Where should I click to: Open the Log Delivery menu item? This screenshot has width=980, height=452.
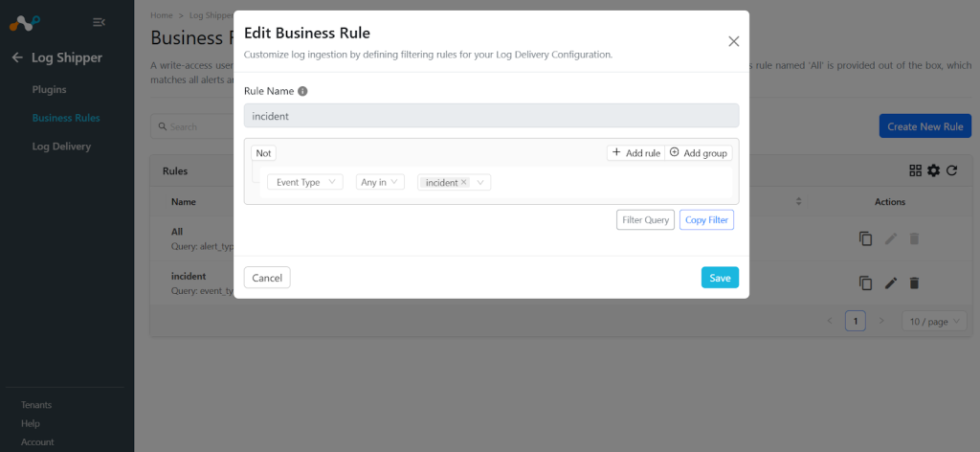coord(61,147)
